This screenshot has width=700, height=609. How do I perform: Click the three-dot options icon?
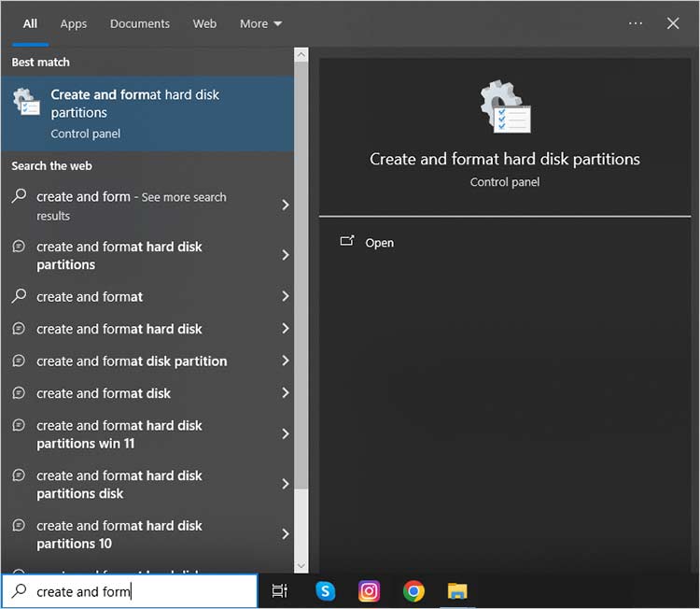[x=636, y=23]
